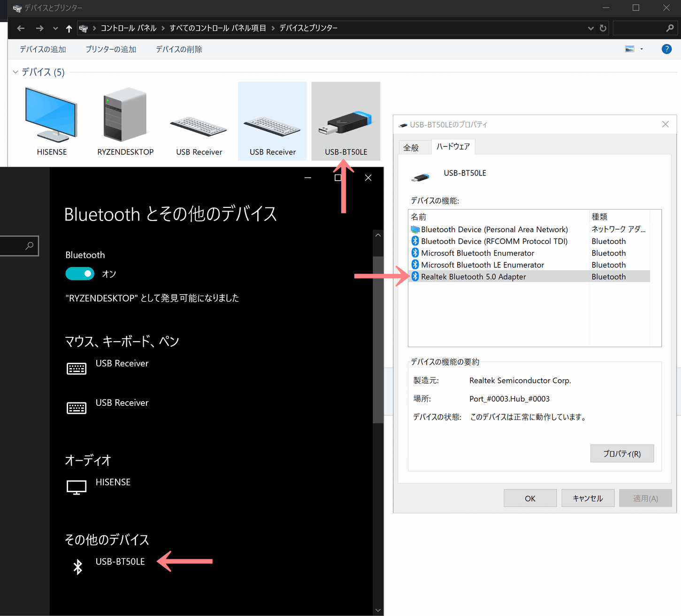681x616 pixels.
Task: Select Microsoft Bluetooth LE Enumerator row
Action: click(529, 265)
